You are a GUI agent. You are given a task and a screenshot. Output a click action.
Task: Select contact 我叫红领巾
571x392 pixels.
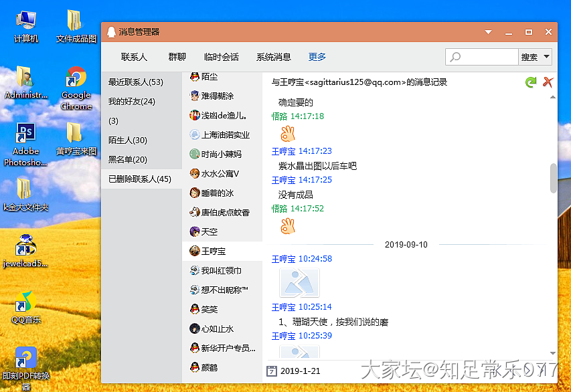tap(222, 270)
